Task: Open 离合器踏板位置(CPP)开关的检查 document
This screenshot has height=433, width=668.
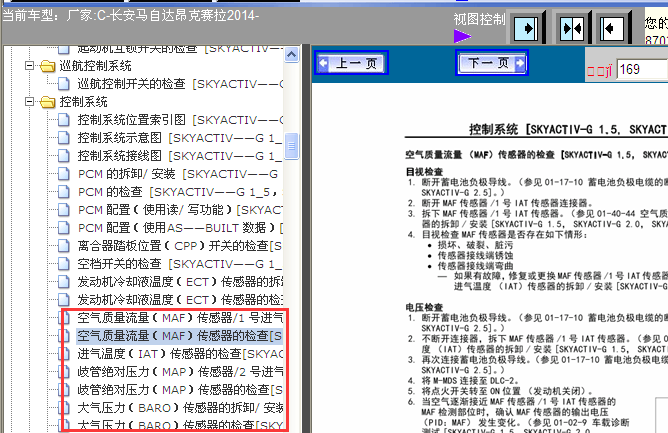Action: point(180,246)
